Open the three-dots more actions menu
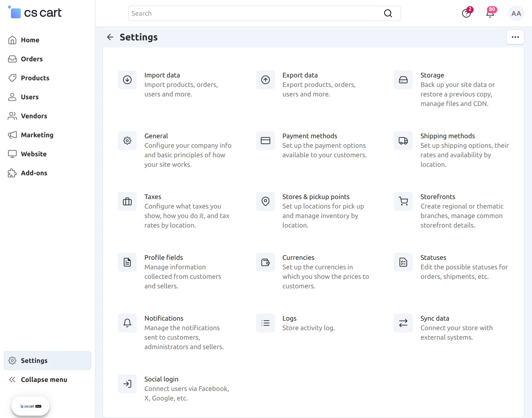532x418 pixels. point(515,37)
